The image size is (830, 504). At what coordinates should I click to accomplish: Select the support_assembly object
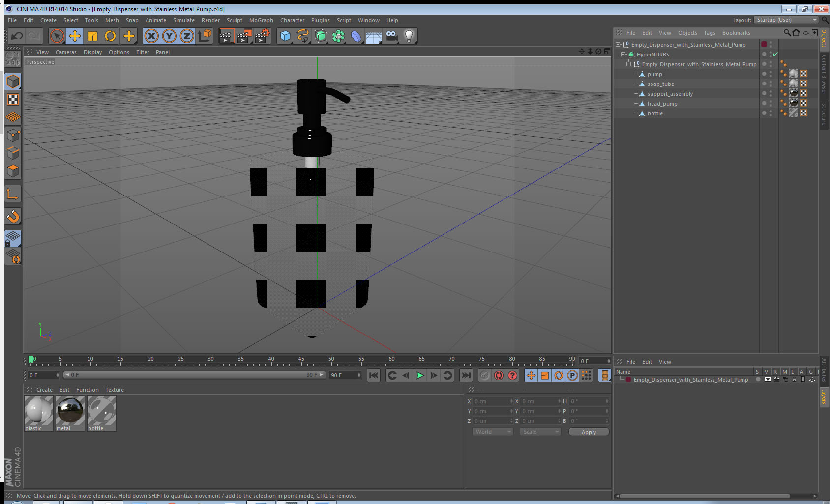tap(670, 94)
